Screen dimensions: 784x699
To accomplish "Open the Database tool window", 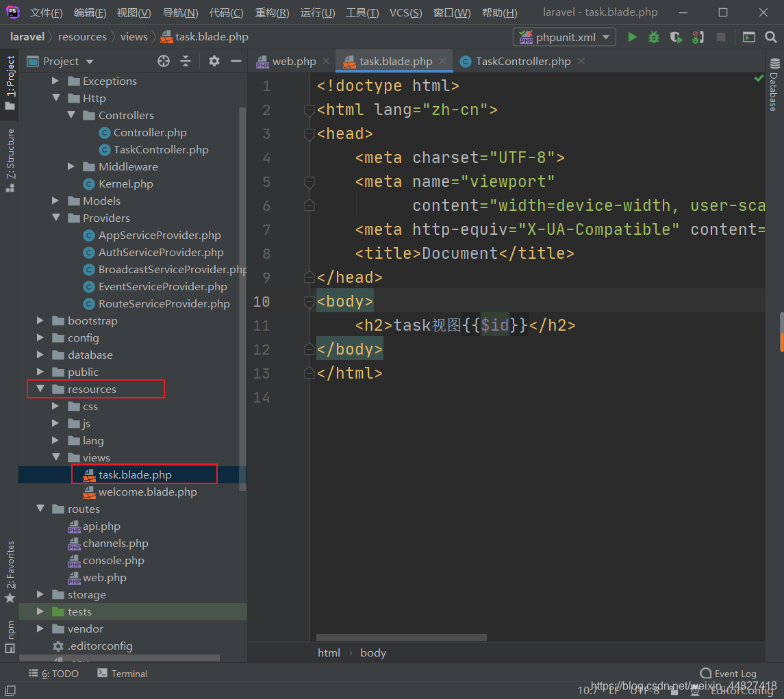I will (x=774, y=85).
